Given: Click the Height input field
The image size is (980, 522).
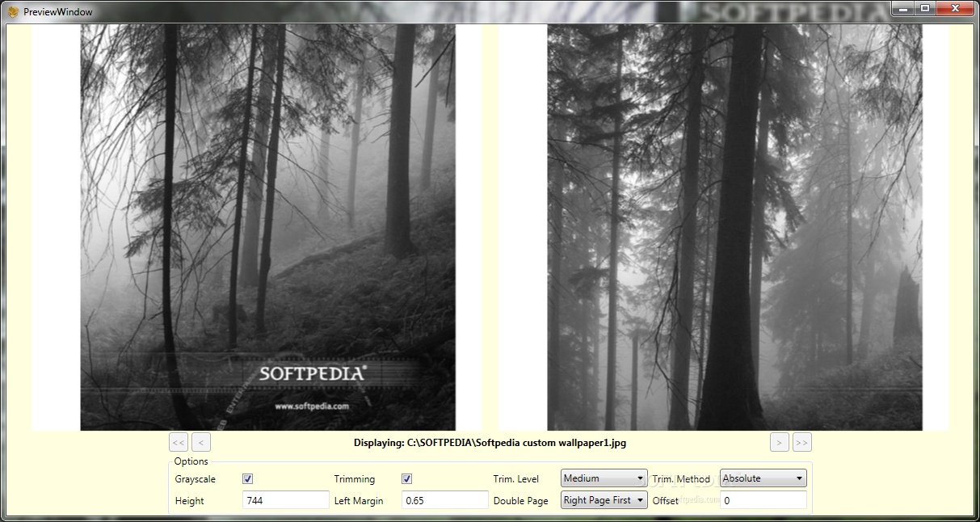Looking at the screenshot, I should pos(286,500).
